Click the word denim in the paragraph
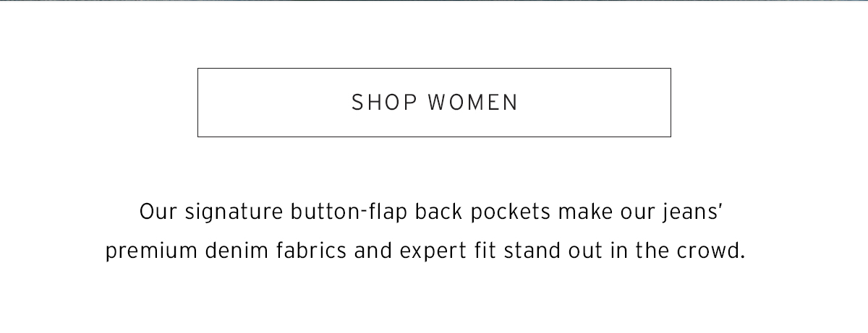 [x=236, y=253]
